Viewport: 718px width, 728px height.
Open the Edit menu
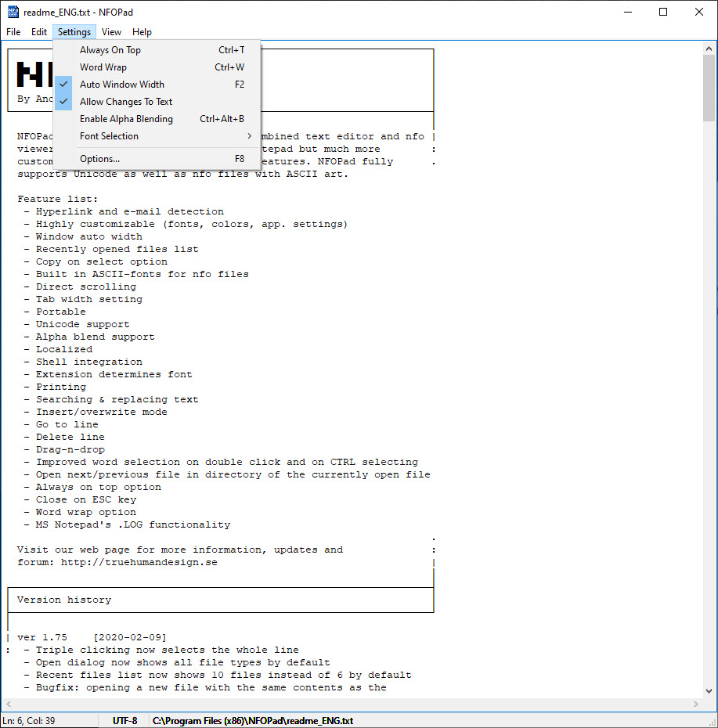tap(39, 32)
